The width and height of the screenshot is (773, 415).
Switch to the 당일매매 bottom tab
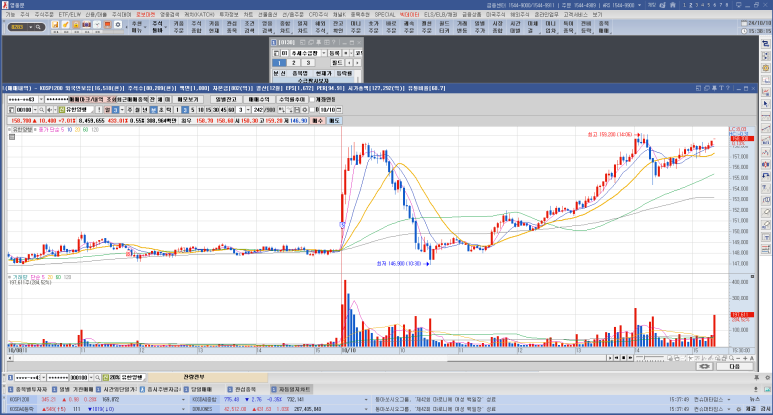click(x=199, y=389)
